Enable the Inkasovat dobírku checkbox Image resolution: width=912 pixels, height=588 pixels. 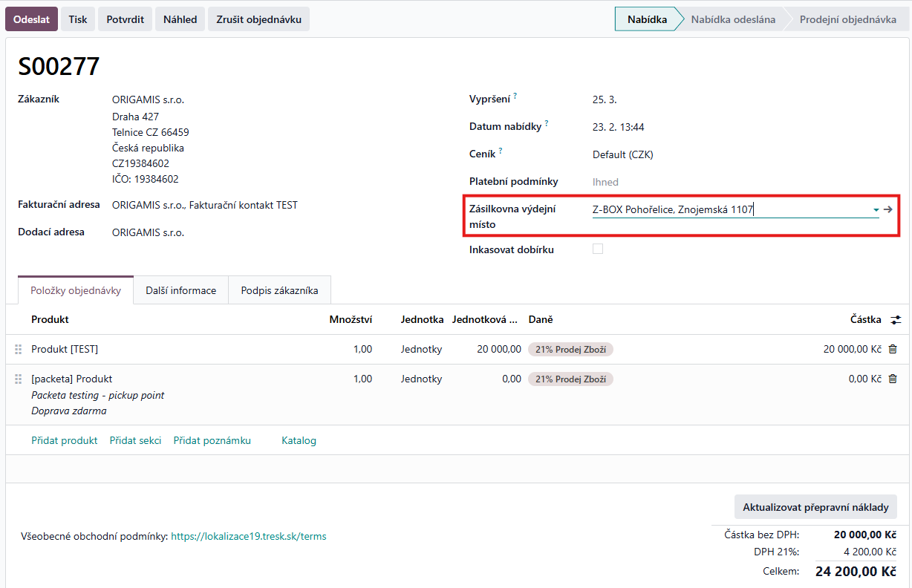[598, 249]
